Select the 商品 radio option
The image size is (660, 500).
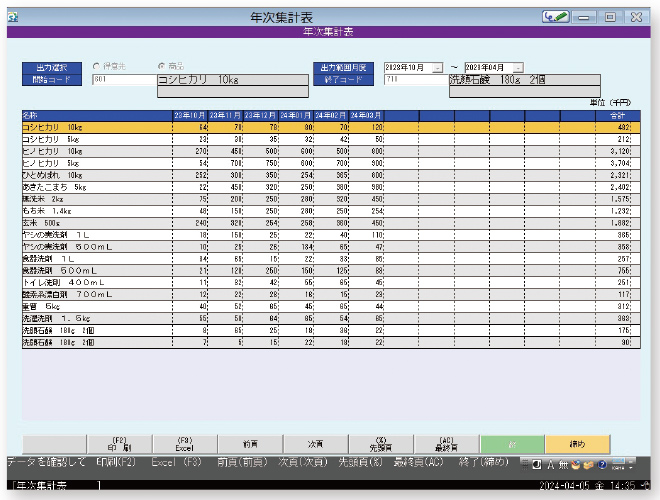pyautogui.click(x=161, y=65)
